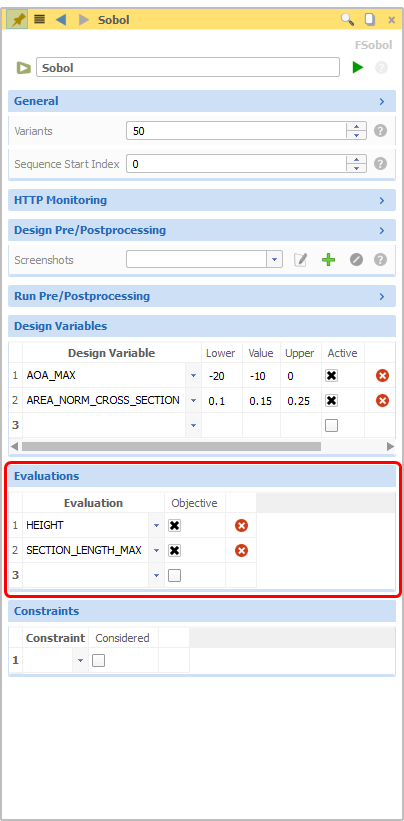Click the edit pencil icon beside Screenshots

[300, 260]
